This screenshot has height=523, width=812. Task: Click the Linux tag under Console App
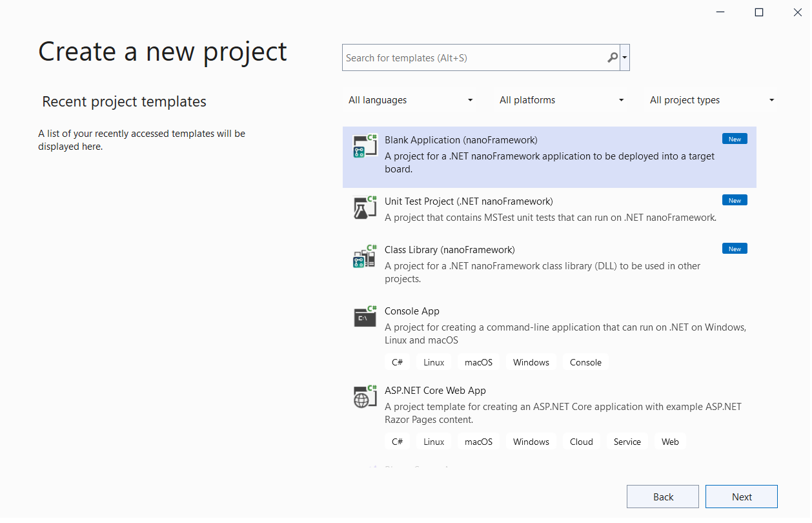coord(434,363)
